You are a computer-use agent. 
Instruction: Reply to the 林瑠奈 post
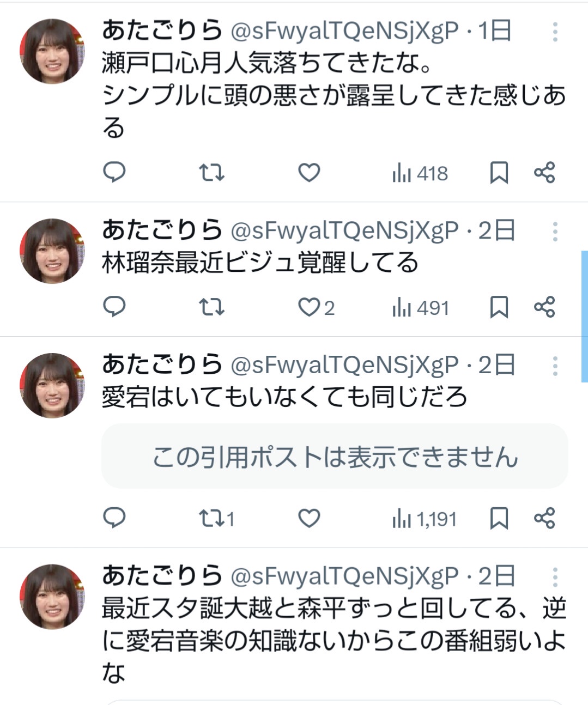(114, 307)
